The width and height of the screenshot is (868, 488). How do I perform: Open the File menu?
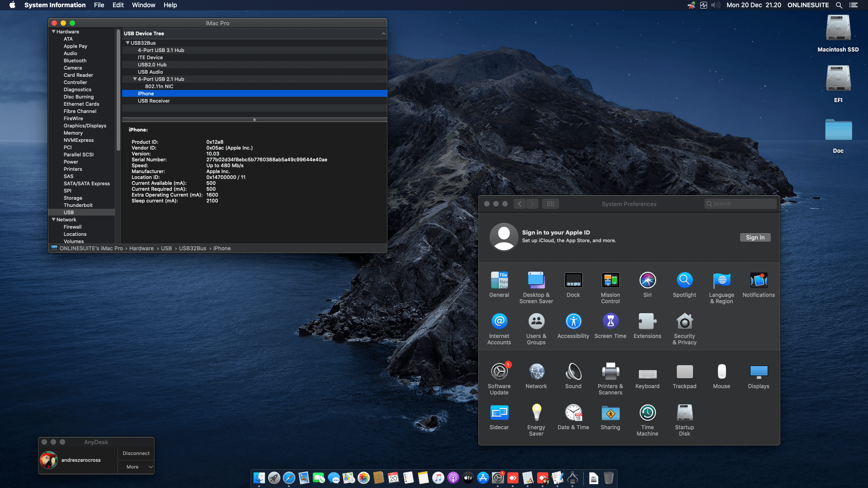click(99, 5)
